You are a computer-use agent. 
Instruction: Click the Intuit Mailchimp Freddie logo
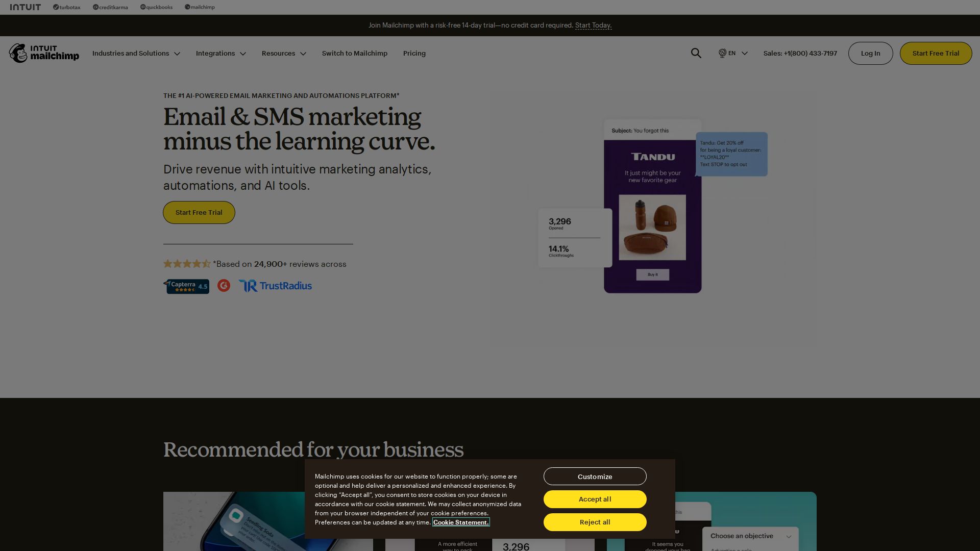[44, 53]
